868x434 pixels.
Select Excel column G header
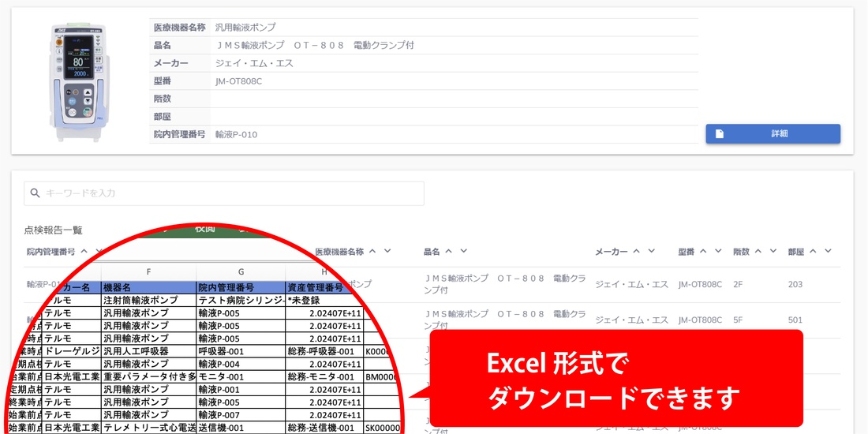click(241, 271)
